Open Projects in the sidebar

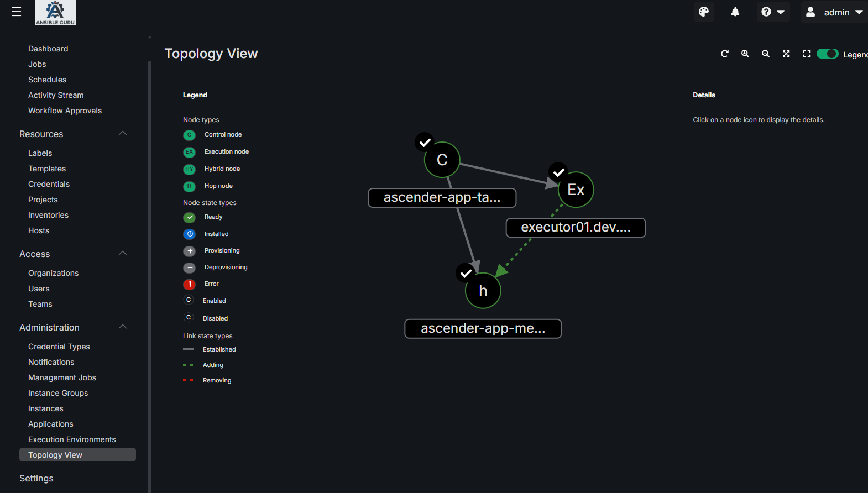click(43, 200)
